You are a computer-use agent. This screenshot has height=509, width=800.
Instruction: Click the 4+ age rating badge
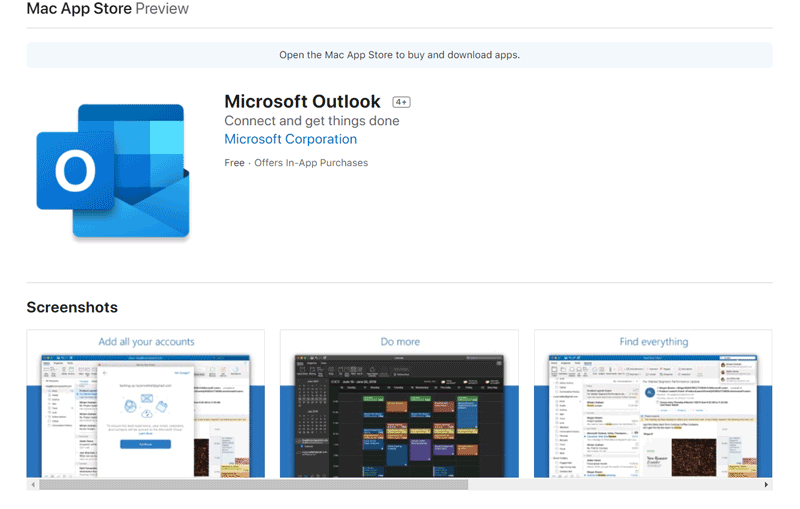401,102
